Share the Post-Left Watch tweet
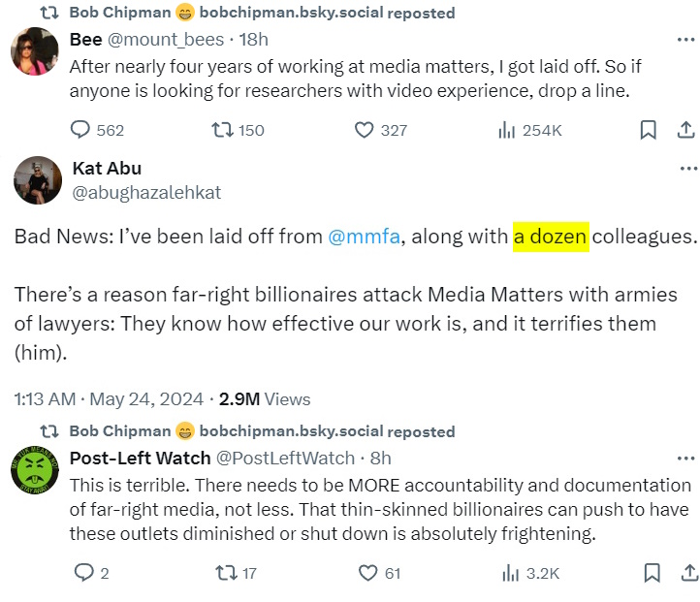This screenshot has width=700, height=602. click(684, 573)
